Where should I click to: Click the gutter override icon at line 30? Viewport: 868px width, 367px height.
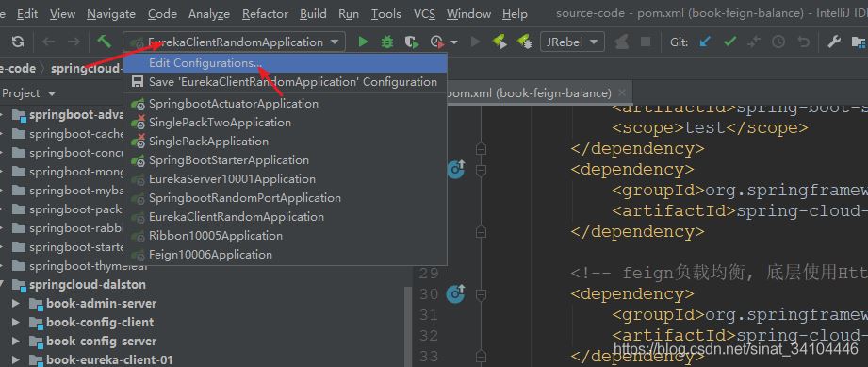coord(456,292)
